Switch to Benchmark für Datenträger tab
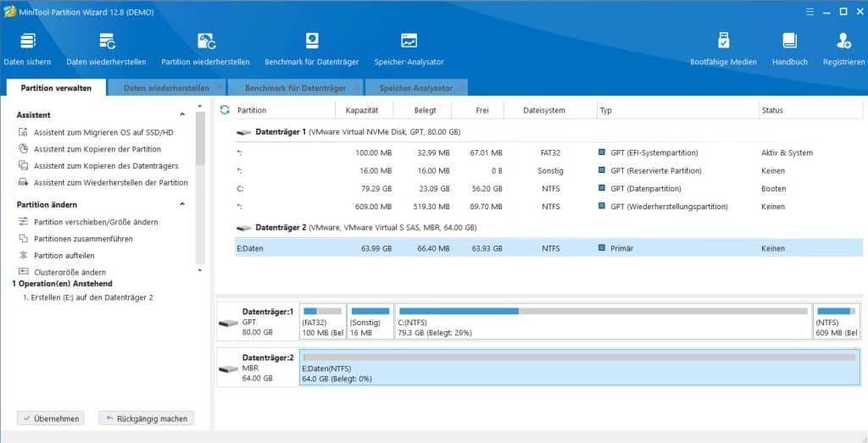868x443 pixels. [295, 88]
